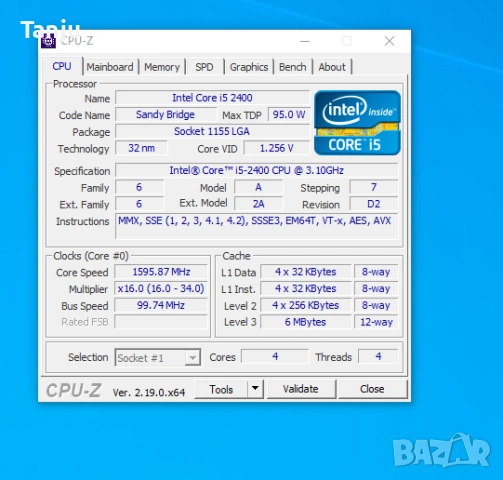Image resolution: width=503 pixels, height=480 pixels.
Task: Click the Threads count field
Action: point(378,356)
